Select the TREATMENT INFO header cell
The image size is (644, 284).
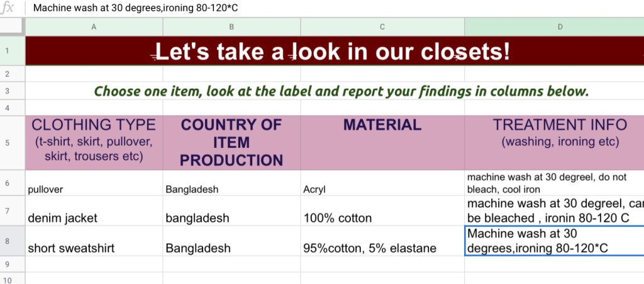pos(553,142)
